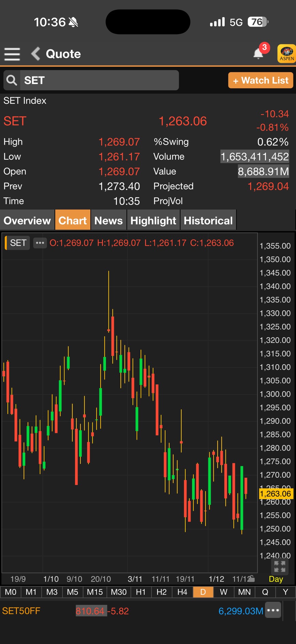Tap the 1,263.06 price marker on axis

(275, 494)
